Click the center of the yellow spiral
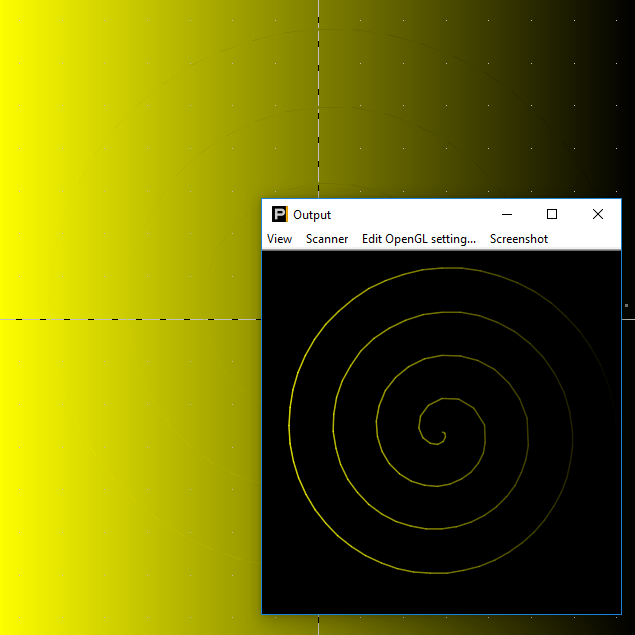 [x=442, y=435]
